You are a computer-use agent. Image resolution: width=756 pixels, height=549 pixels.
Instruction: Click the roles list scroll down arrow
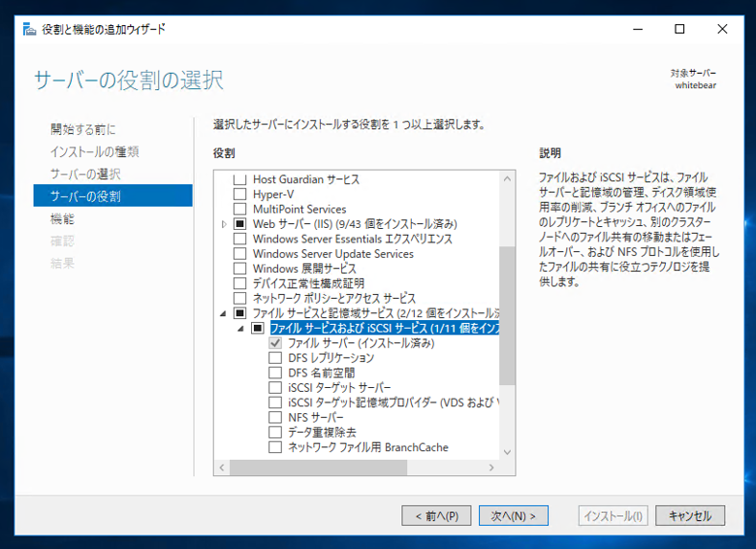point(507,452)
